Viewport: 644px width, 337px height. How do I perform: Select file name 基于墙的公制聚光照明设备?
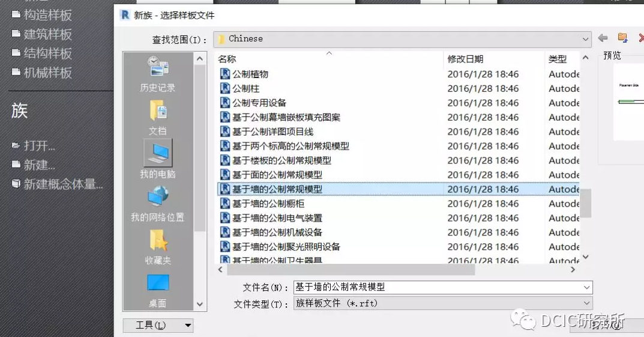[x=286, y=246]
